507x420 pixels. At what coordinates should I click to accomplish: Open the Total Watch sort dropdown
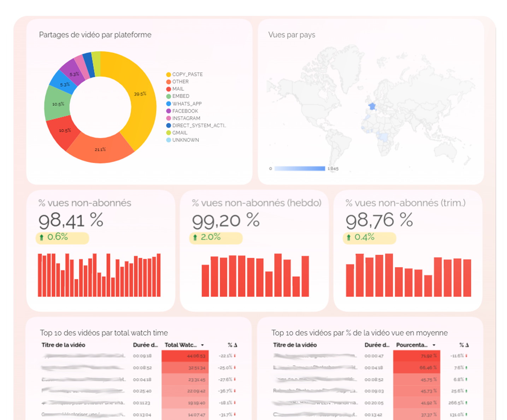coord(202,344)
